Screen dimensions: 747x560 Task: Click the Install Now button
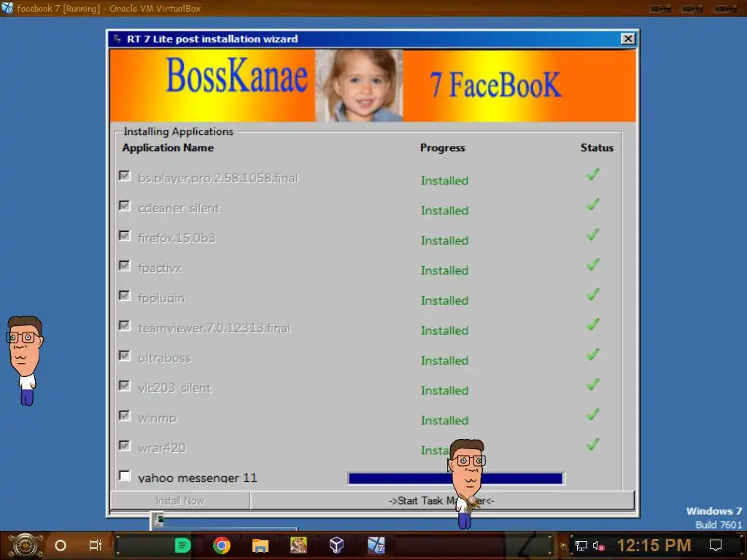pos(180,500)
